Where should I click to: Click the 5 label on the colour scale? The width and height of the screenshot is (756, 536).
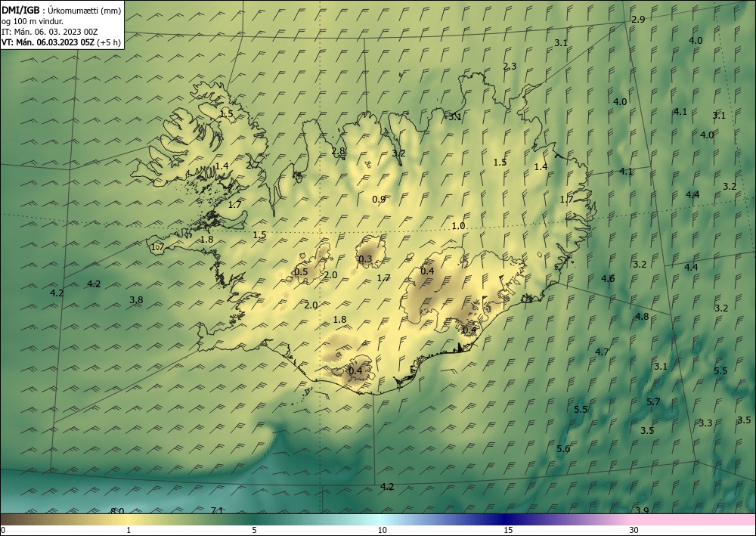tap(254, 530)
